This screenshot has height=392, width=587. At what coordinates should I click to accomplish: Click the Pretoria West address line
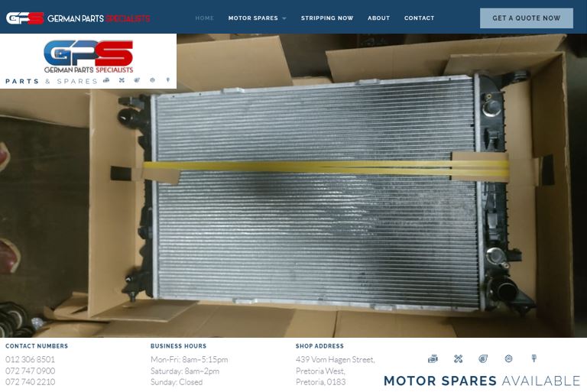click(320, 371)
